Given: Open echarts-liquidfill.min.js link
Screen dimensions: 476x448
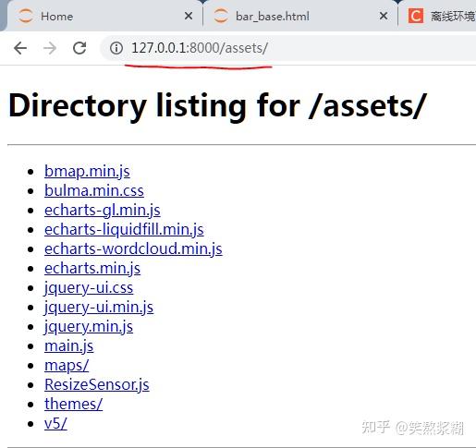Looking at the screenshot, I should pos(124,230).
